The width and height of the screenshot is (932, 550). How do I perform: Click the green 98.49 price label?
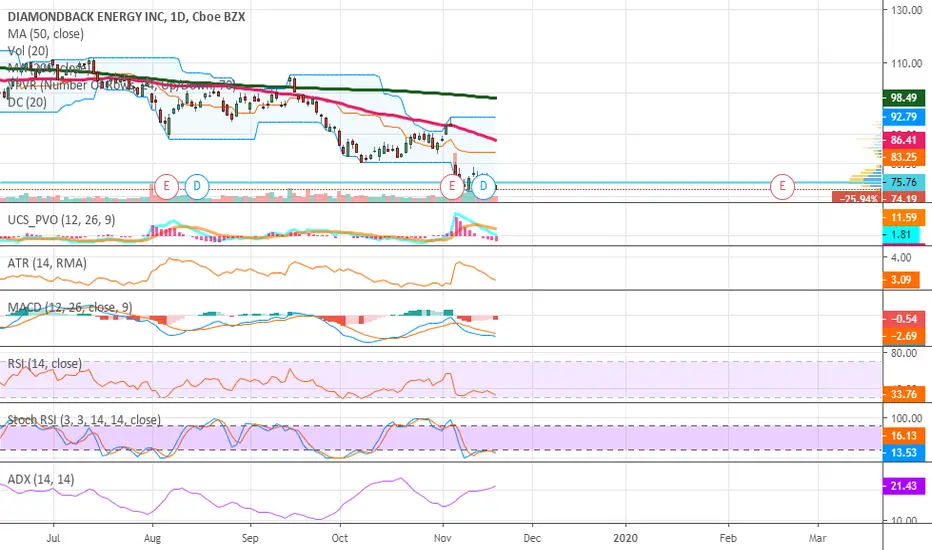pos(903,98)
